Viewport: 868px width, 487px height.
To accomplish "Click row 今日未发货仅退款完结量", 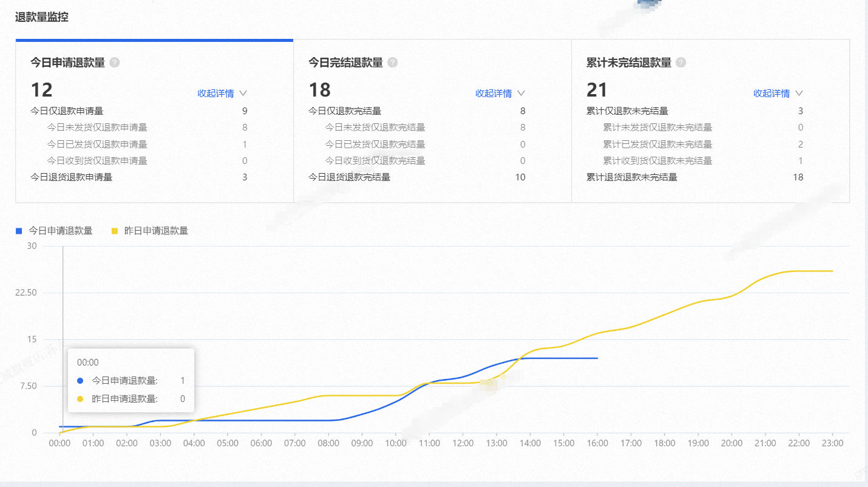I will click(x=426, y=128).
